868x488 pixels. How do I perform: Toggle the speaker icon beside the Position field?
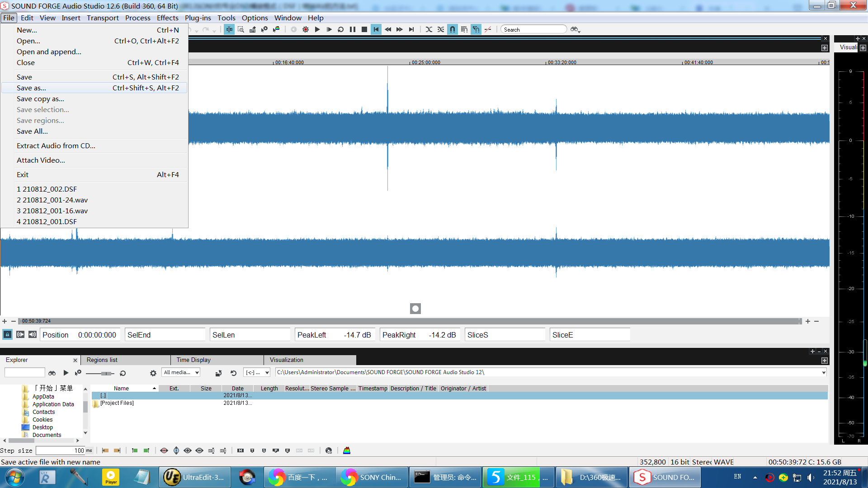click(x=32, y=334)
